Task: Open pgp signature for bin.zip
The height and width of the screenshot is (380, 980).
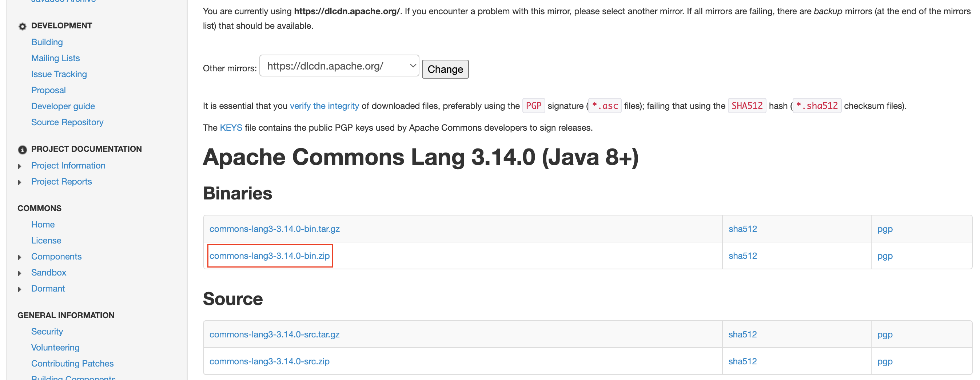Action: tap(885, 256)
